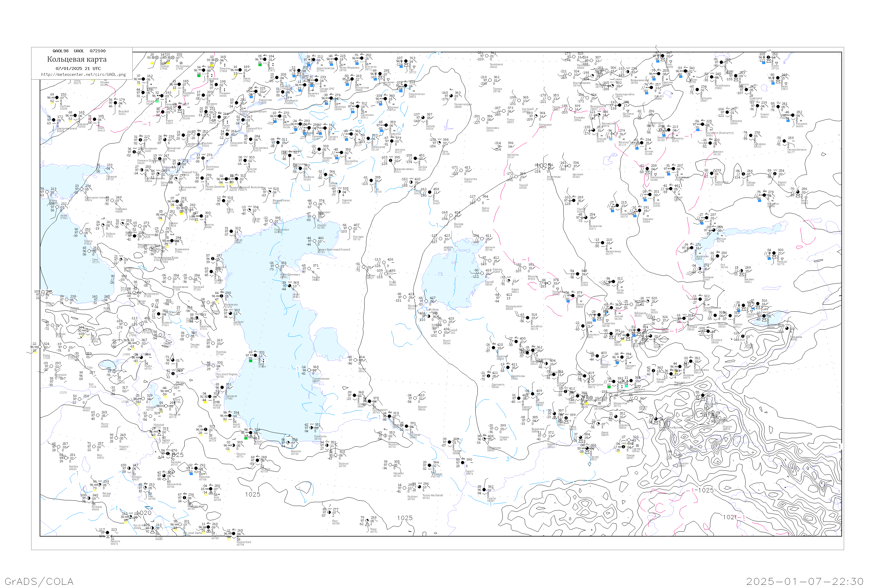Select the Акбайтал filled station circle
This screenshot has width=882, height=588.
[x=528, y=318]
